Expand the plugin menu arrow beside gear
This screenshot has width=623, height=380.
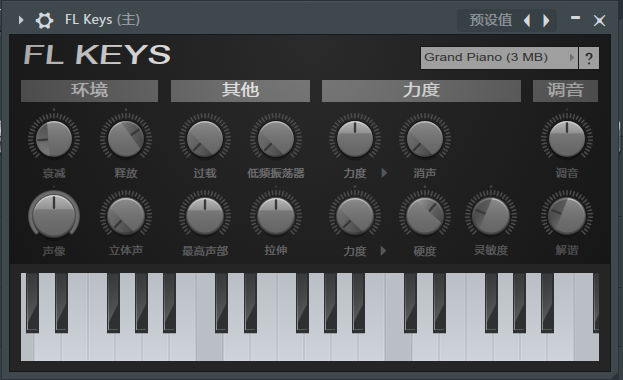point(21,20)
